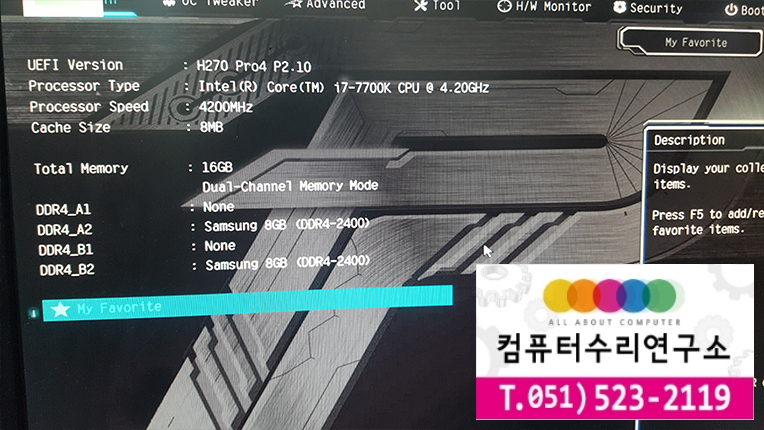Click the DDR4_B2 slot label
Viewport: 764px width, 430px height.
67,270
